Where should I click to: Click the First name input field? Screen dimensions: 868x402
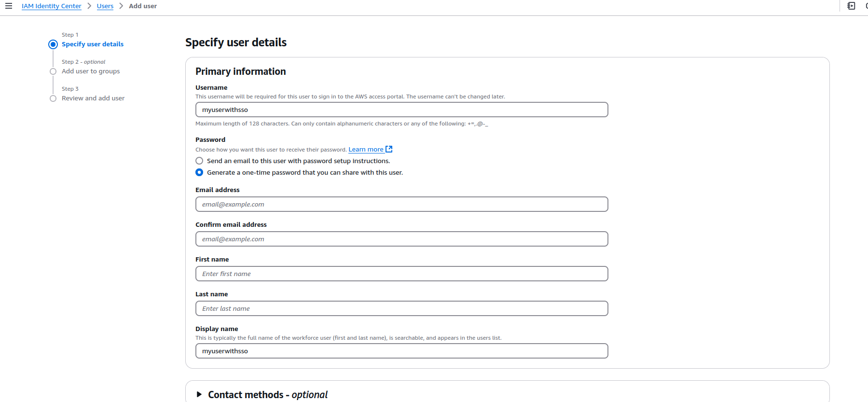[401, 274]
